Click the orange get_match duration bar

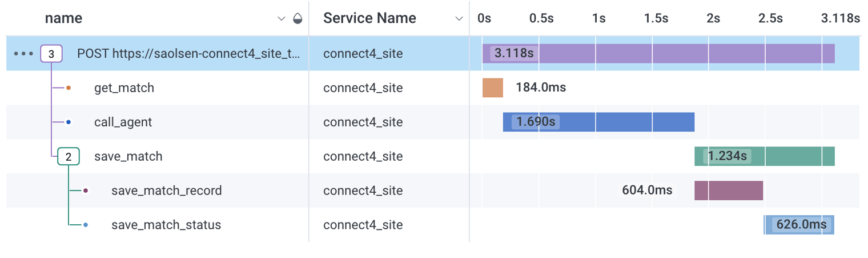[x=492, y=88]
